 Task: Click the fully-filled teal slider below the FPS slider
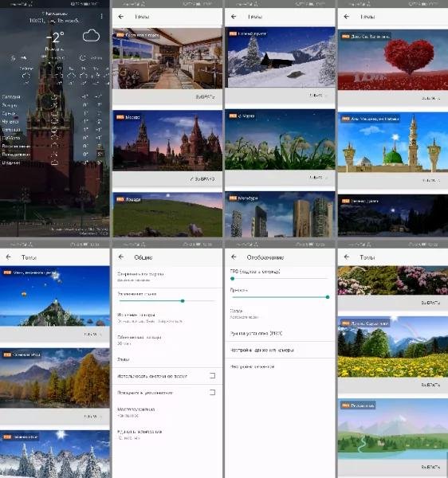pos(280,297)
